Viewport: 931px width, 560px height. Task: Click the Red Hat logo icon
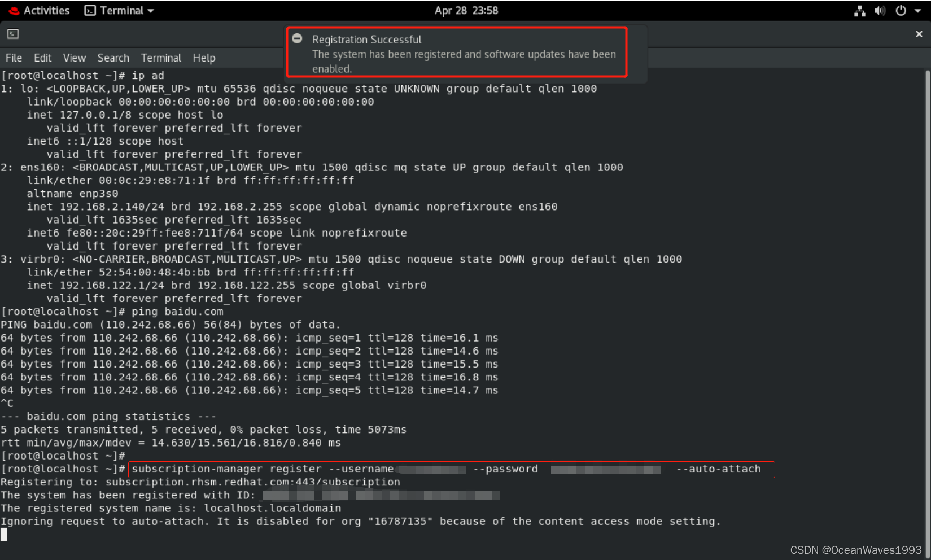coord(14,11)
